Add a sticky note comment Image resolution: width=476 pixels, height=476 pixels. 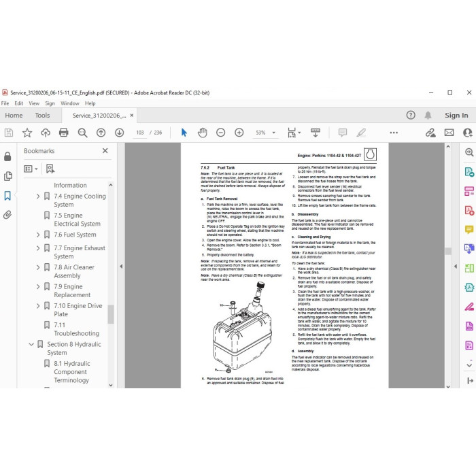coord(343,133)
